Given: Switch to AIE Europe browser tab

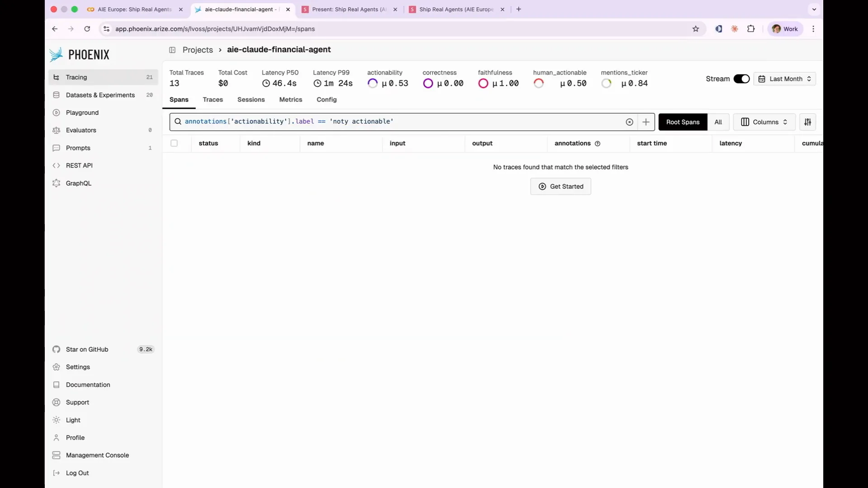Looking at the screenshot, I should (x=135, y=9).
